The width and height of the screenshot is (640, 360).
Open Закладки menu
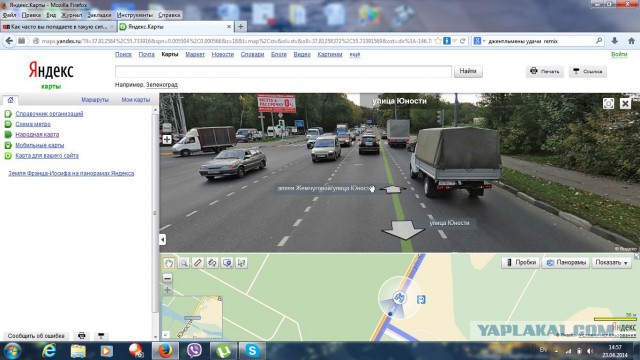[x=99, y=15]
